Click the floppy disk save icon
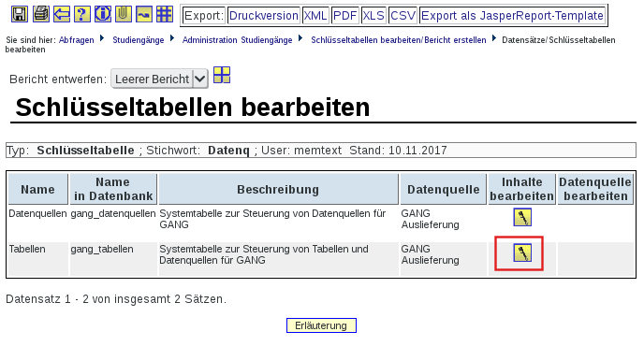The image size is (644, 346). click(x=20, y=14)
